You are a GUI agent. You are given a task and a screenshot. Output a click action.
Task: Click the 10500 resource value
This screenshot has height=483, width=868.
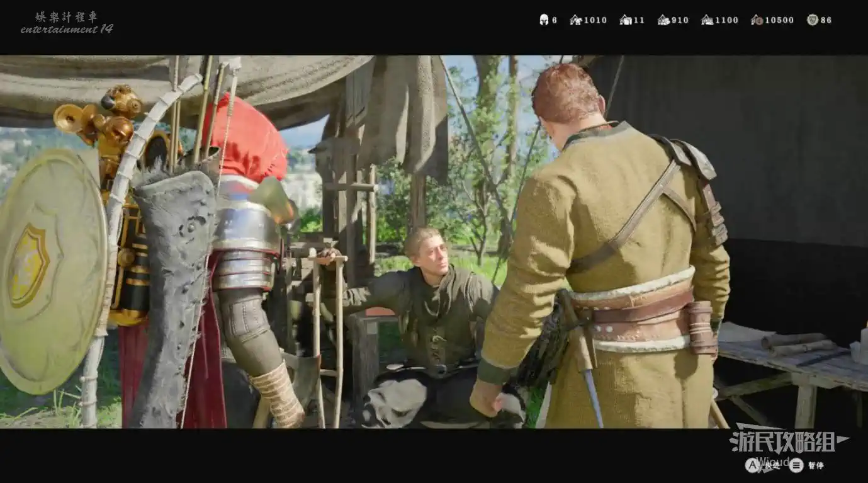pos(779,20)
